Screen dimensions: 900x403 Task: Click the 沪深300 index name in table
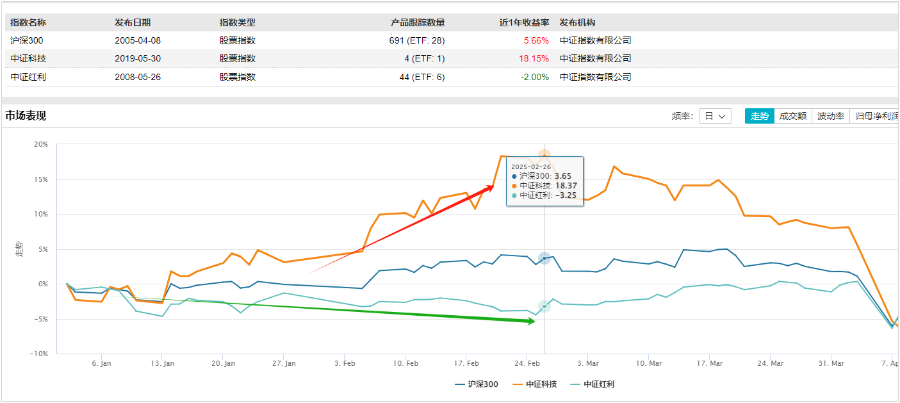(27, 40)
